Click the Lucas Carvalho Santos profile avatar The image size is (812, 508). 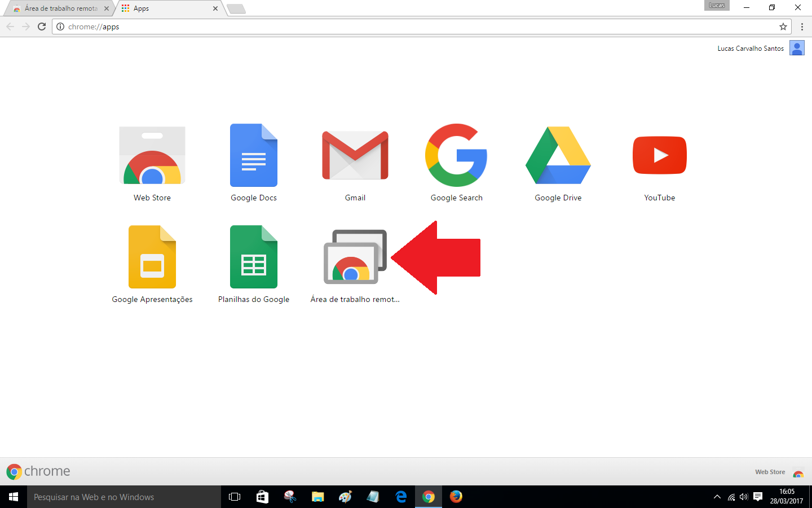(x=797, y=48)
